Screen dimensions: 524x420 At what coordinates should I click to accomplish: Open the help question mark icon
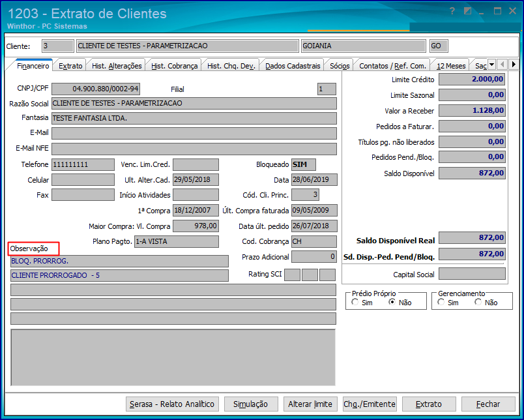[452, 11]
